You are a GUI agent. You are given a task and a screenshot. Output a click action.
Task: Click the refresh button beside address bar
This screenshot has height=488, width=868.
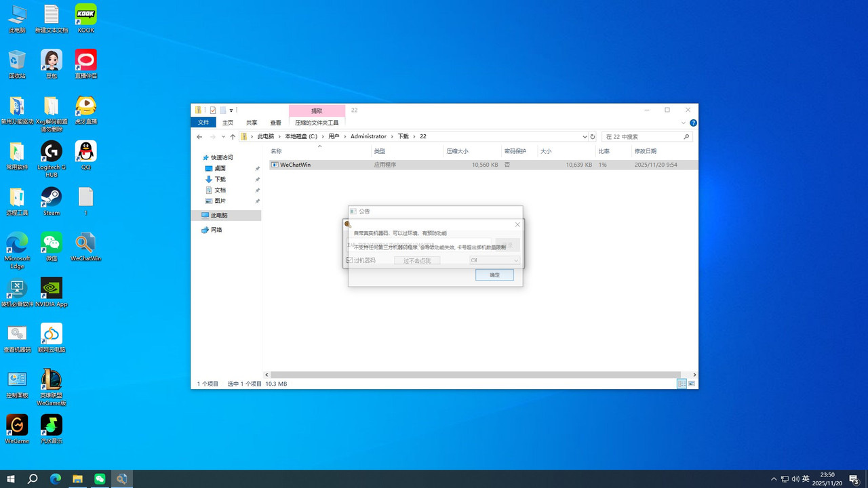(593, 137)
